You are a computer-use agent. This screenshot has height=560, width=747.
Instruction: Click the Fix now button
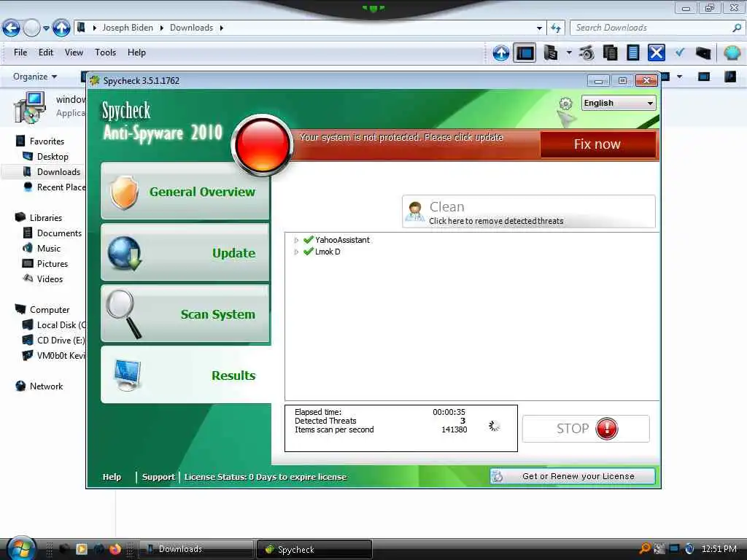(x=597, y=144)
